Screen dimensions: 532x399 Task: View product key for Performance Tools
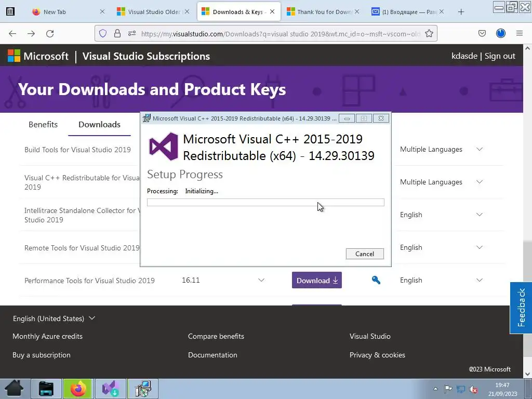376,280
